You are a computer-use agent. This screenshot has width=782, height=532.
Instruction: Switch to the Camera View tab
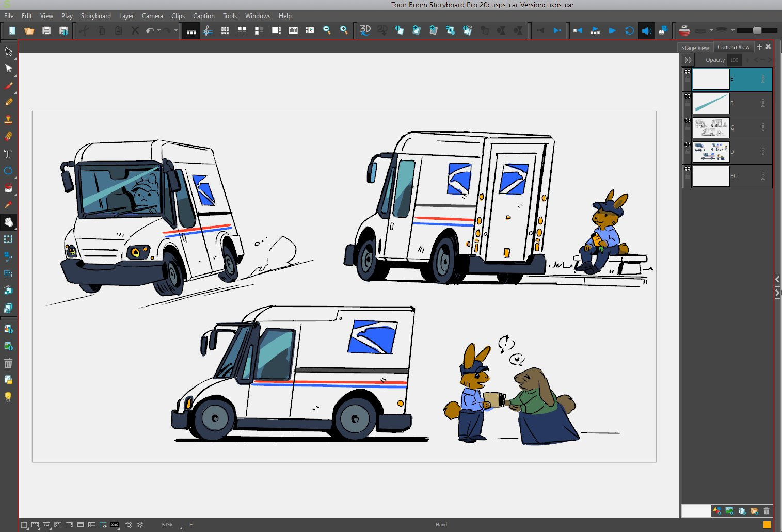pos(733,47)
